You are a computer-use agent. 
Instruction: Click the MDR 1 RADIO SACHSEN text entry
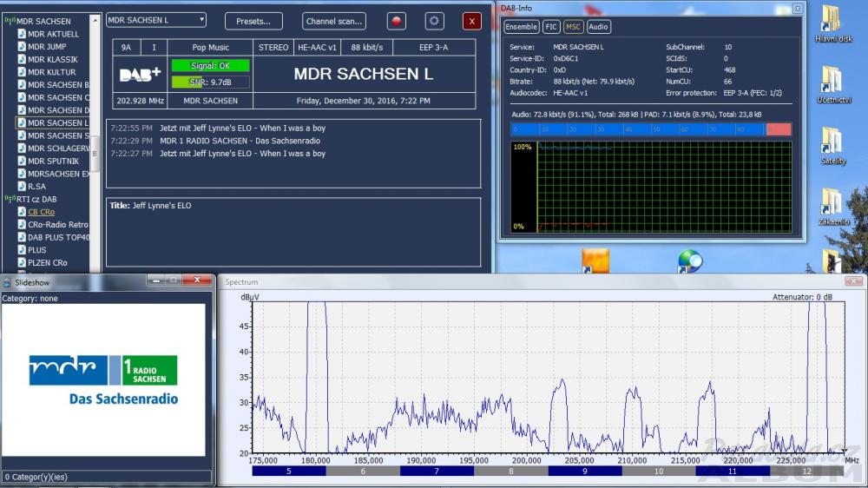tap(240, 141)
